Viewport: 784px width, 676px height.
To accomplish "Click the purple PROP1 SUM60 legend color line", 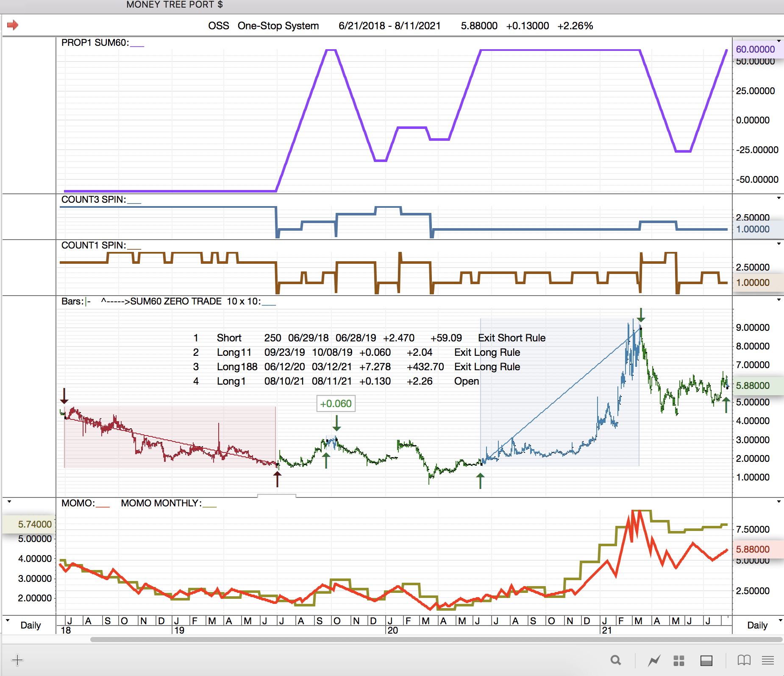I will 137,46.
